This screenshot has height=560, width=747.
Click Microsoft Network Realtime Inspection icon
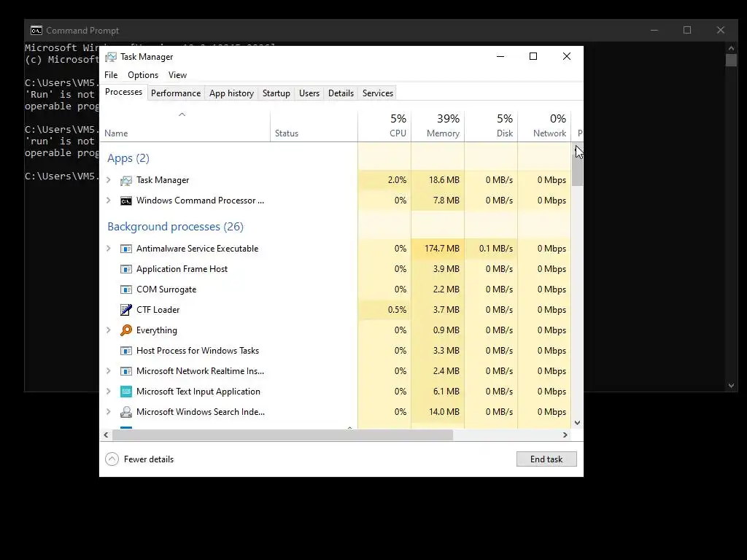[125, 371]
